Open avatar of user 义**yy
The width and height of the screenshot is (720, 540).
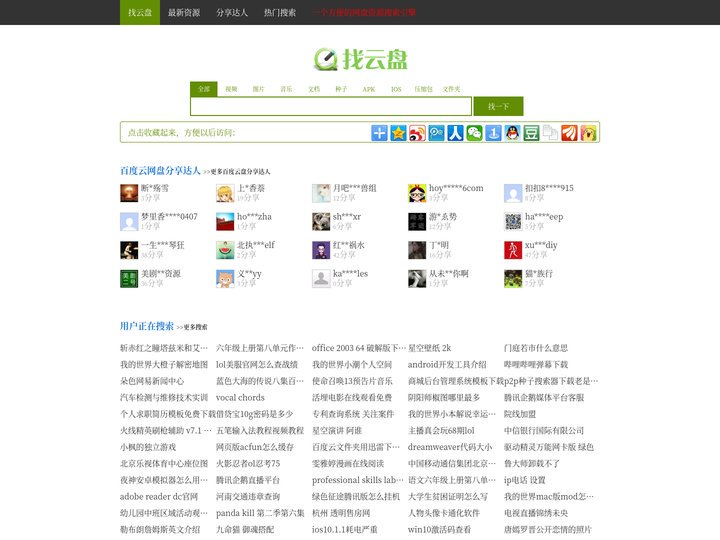(x=225, y=279)
